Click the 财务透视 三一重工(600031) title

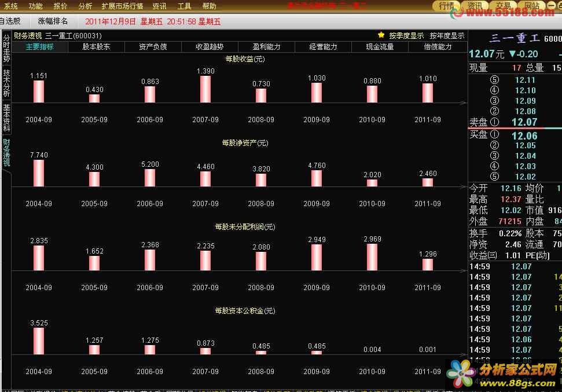tap(58, 35)
